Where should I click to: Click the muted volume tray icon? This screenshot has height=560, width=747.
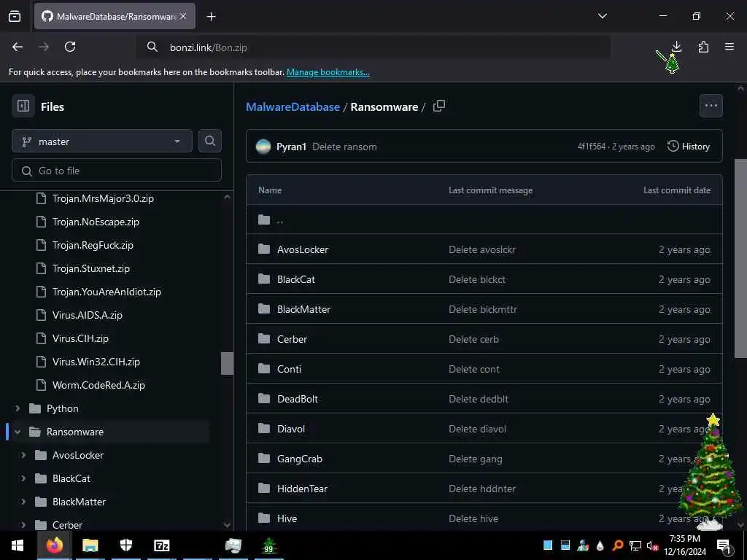click(x=651, y=545)
